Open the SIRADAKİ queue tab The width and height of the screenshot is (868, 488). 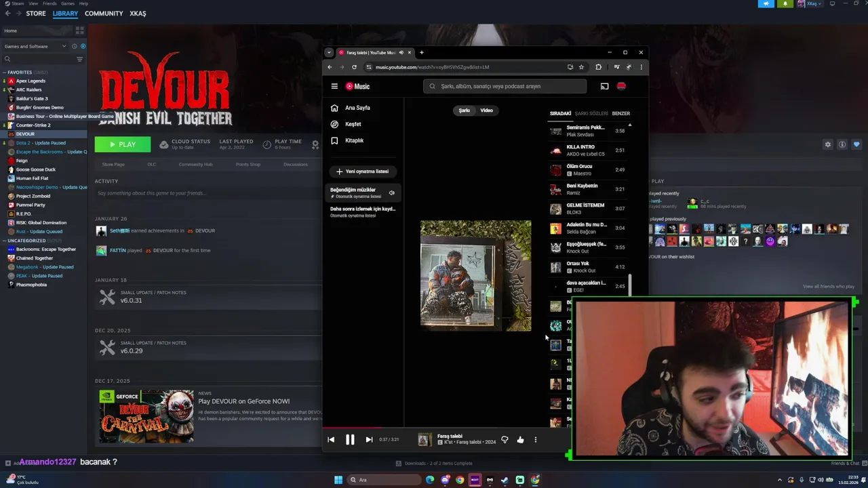[x=560, y=113]
